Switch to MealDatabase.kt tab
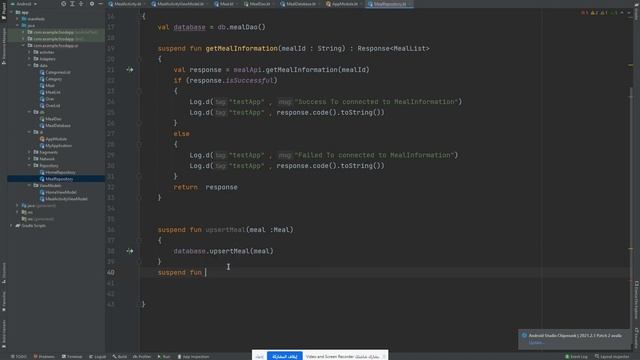 coord(300,4)
